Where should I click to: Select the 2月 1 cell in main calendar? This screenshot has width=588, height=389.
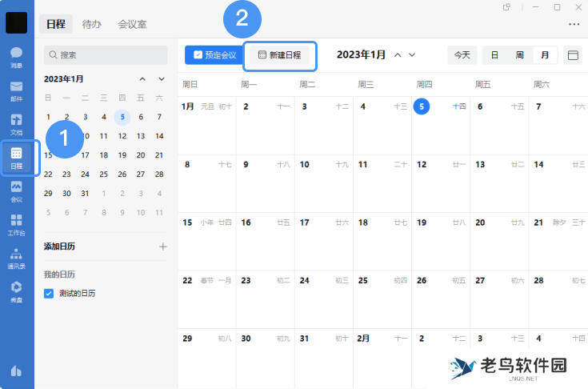click(x=382, y=359)
